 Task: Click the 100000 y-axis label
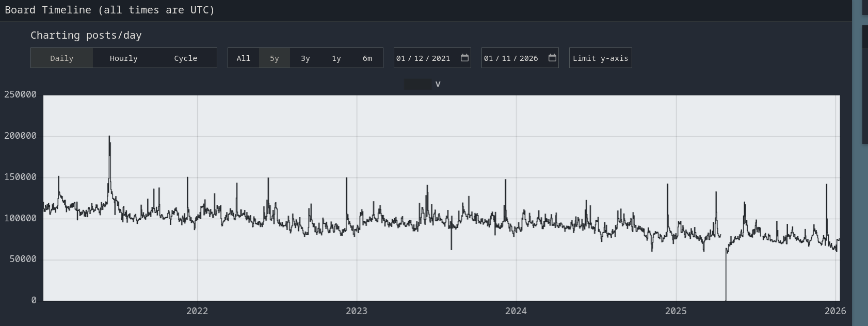21,218
